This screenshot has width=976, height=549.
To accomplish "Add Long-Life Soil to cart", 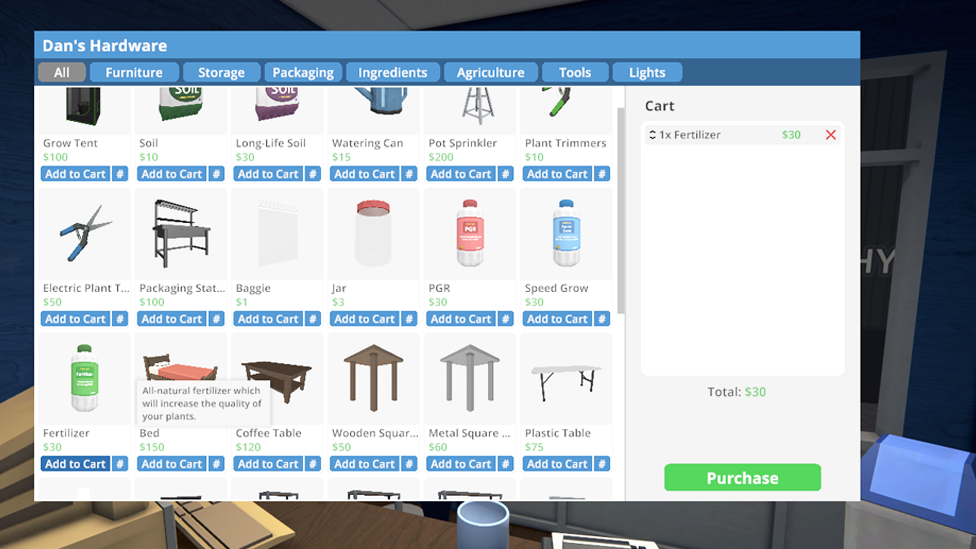I will coord(268,174).
